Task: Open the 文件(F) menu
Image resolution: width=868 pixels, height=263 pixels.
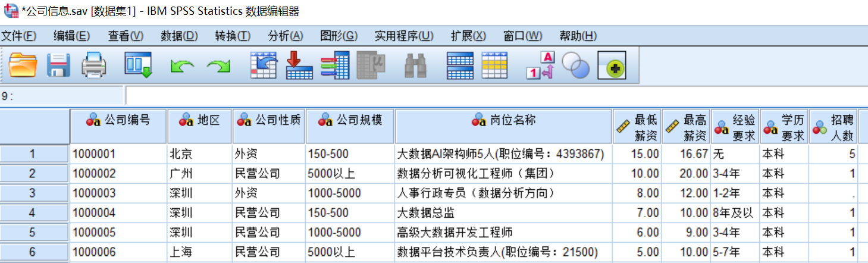Action: pos(19,36)
